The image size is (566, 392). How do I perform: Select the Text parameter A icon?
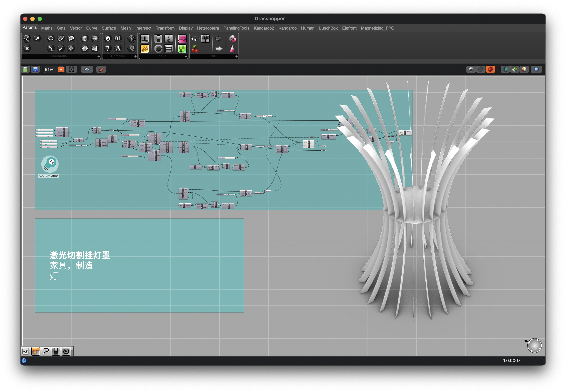118,49
